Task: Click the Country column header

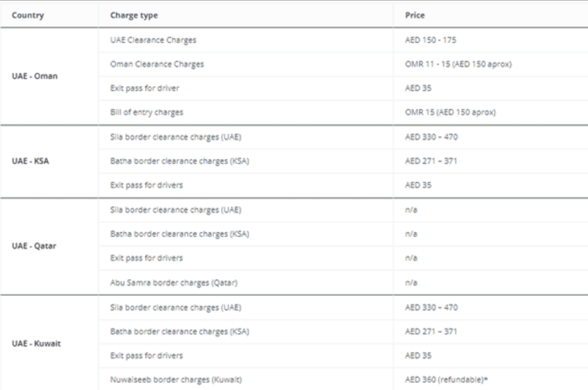Action: (28, 16)
